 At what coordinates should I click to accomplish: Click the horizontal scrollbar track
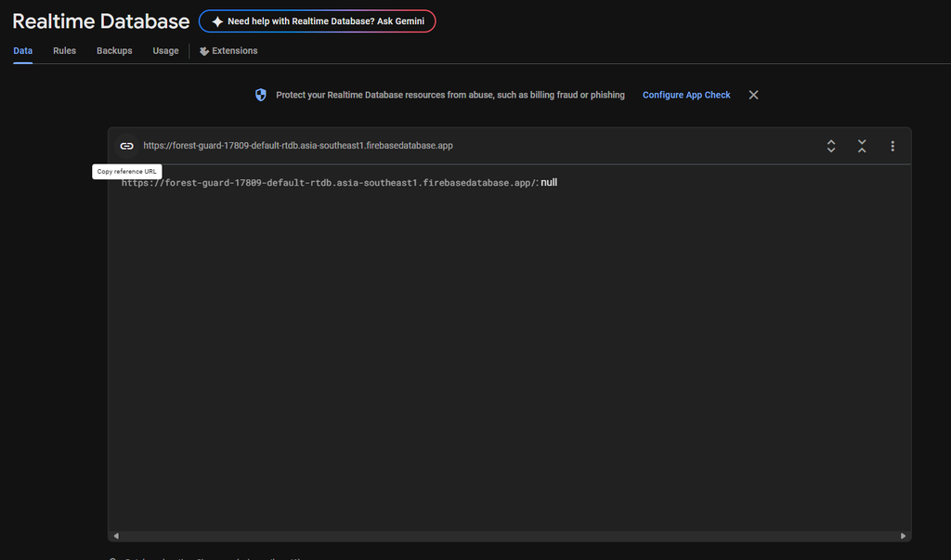coord(510,536)
